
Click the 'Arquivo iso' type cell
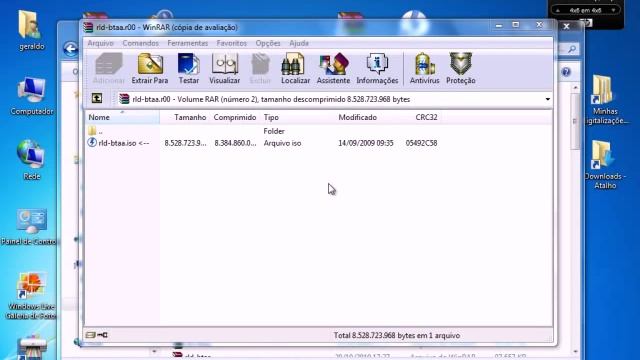282,143
